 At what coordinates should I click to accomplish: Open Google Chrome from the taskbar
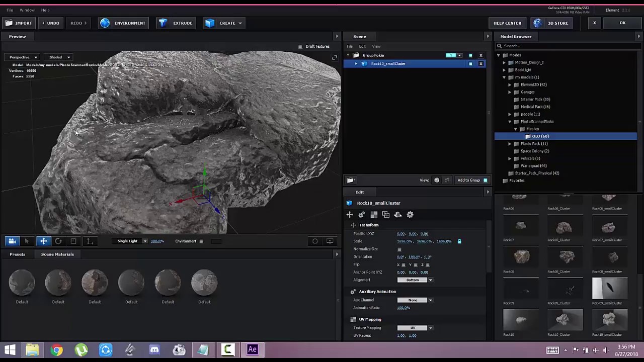tap(57, 350)
